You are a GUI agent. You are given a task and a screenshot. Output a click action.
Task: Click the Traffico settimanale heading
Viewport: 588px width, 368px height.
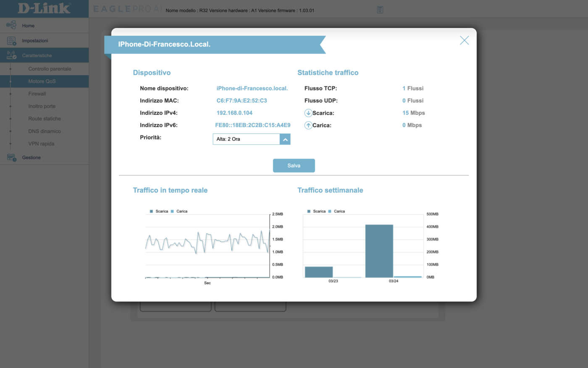pos(330,191)
